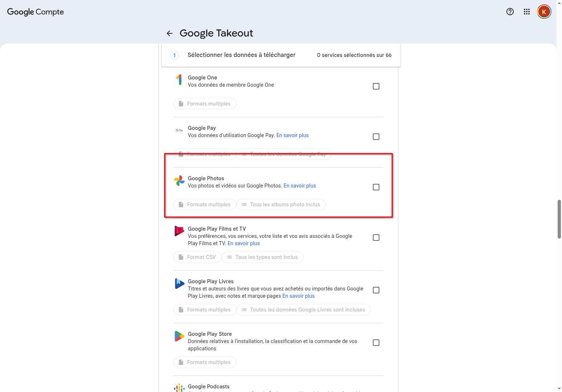Click the Google Play Store service name
Screen dimensions: 562x392
(x=210, y=334)
